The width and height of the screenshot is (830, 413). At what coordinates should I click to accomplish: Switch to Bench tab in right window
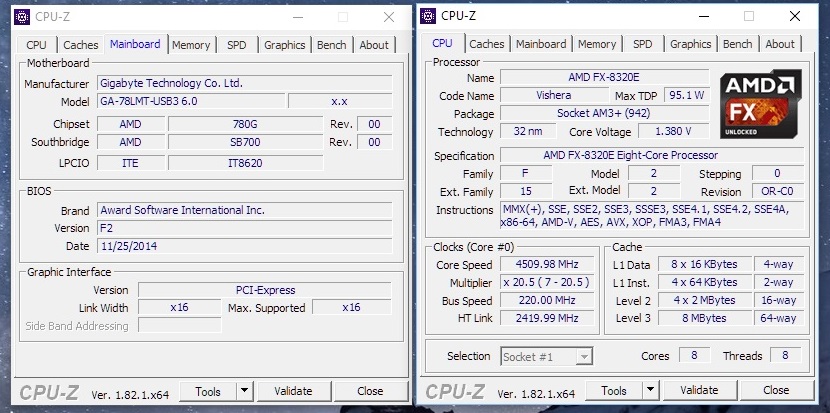[x=738, y=44]
